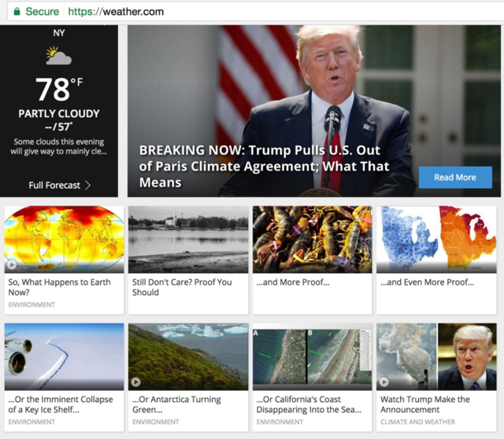Play the Earth heat map video icon
This screenshot has width=504, height=439.
click(x=12, y=265)
